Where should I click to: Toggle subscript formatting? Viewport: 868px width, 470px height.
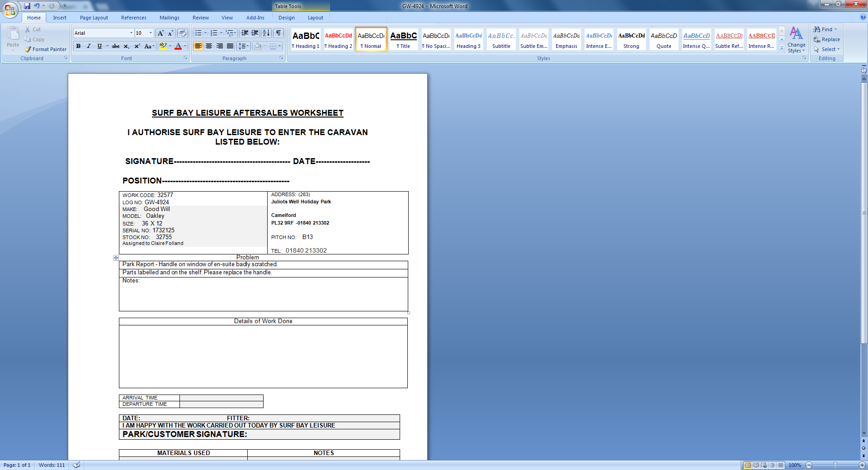(127, 46)
